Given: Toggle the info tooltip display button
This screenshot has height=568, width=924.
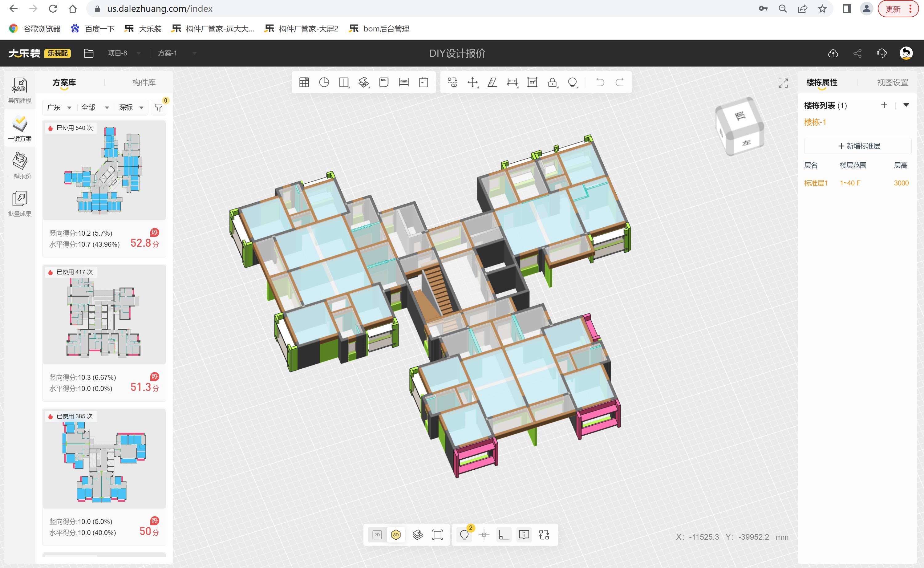Looking at the screenshot, I should point(524,534).
